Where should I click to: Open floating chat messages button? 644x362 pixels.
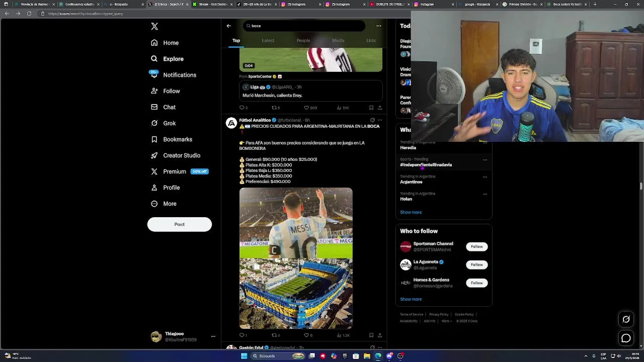[626, 339]
